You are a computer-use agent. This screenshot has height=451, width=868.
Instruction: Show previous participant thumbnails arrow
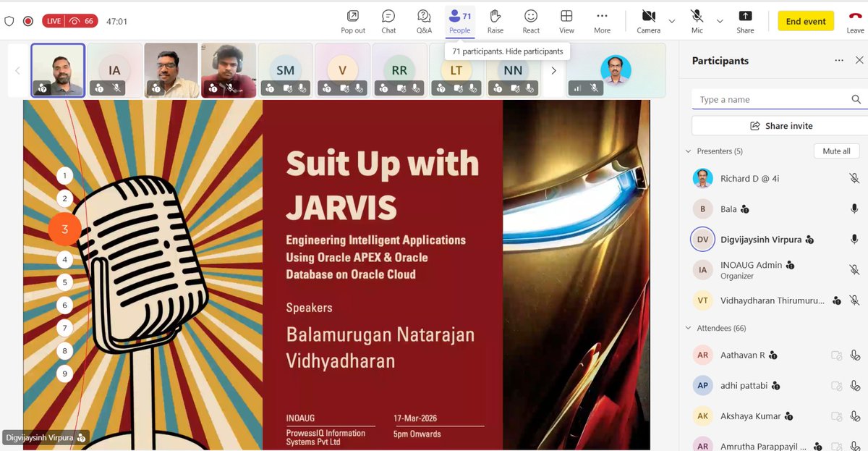pyautogui.click(x=18, y=70)
